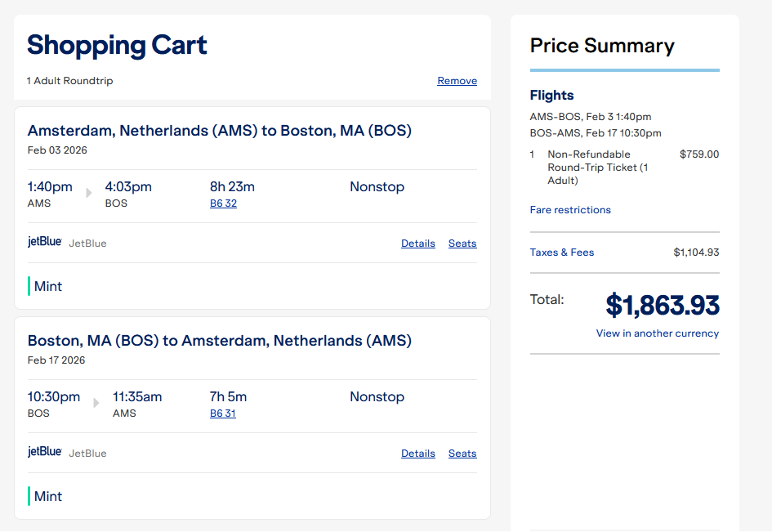Click the jetBlue logo on the Boston to Amsterdam flight

[45, 452]
